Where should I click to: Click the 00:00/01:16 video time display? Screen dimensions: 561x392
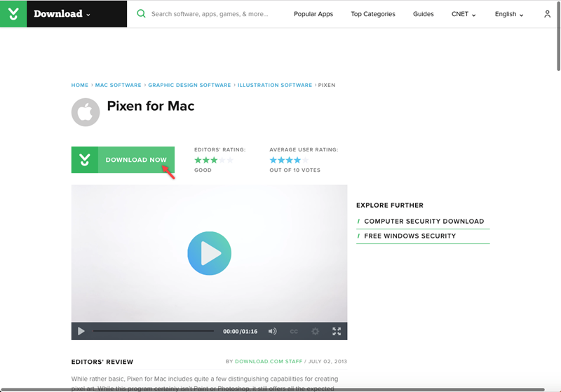240,332
